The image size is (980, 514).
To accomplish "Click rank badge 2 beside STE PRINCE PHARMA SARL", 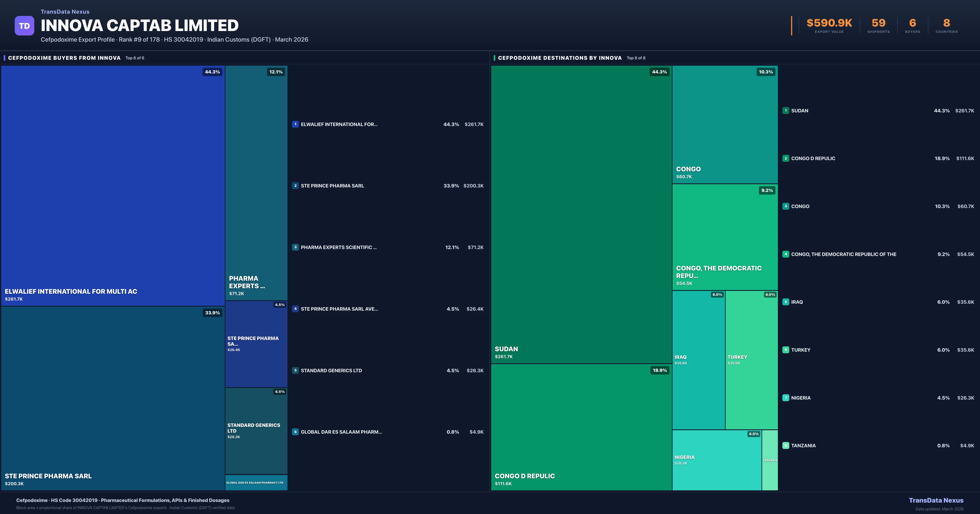I will pos(295,186).
